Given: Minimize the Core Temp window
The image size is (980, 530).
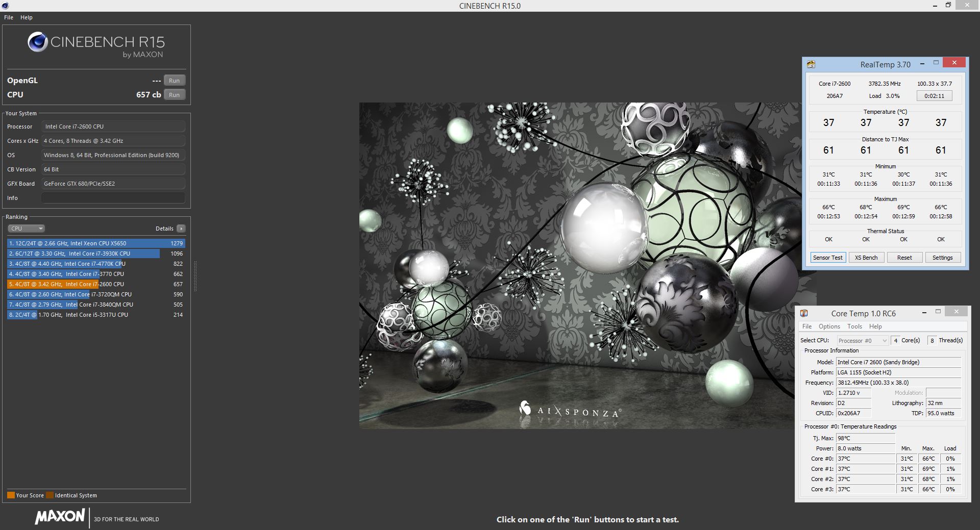Looking at the screenshot, I should (x=924, y=312).
